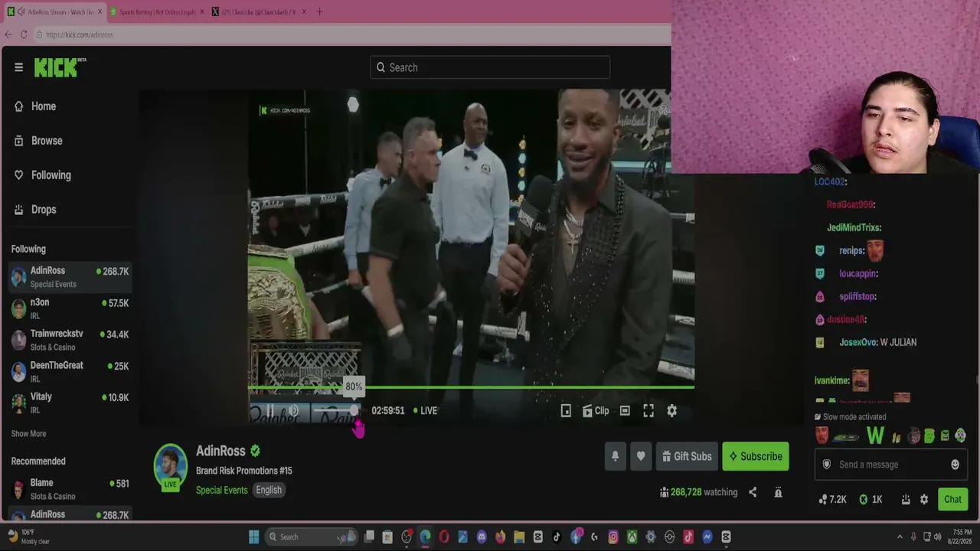
Task: Open n3on channel from Following list
Action: 70,308
